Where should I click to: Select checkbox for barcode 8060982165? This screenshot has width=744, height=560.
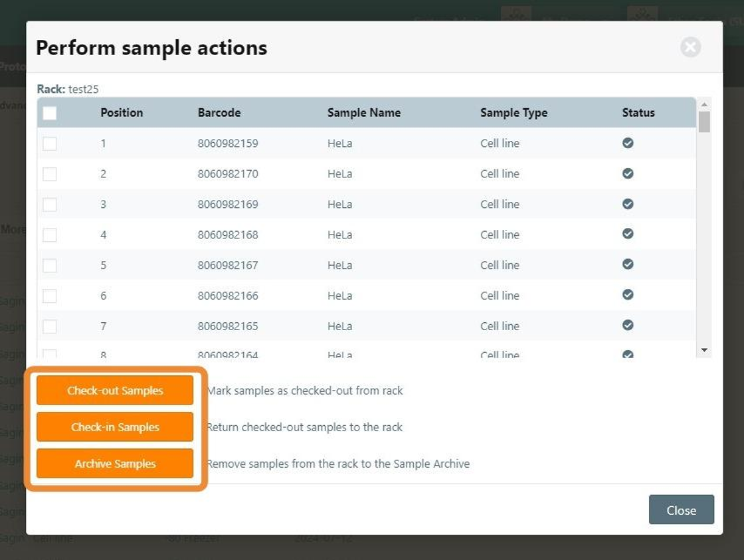[x=49, y=327]
